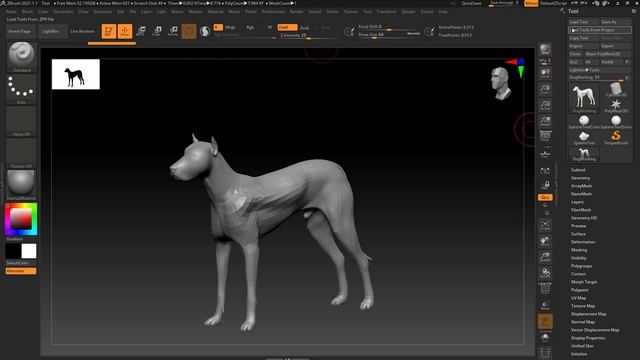Activate the Move transform tool
Screen dimensions: 640x360
pos(141,31)
